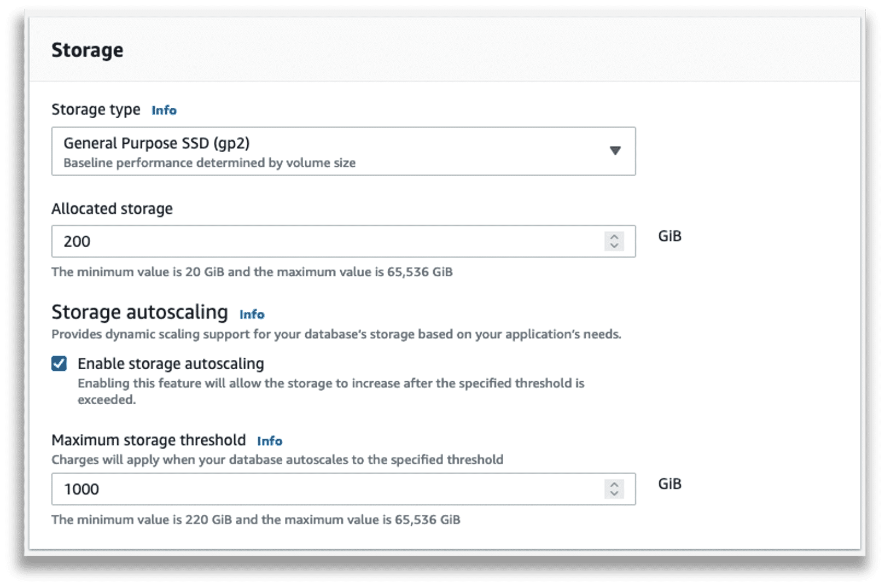Increase Maximum storage threshold with up arrow
The height and width of the screenshot is (588, 885).
(614, 485)
